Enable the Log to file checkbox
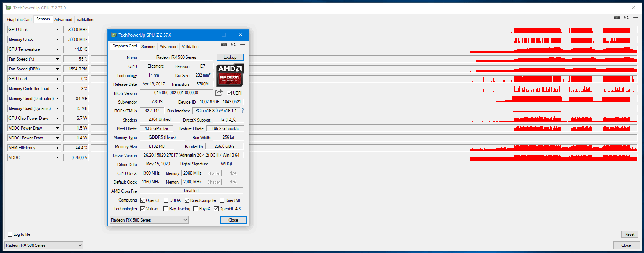 click(10, 234)
